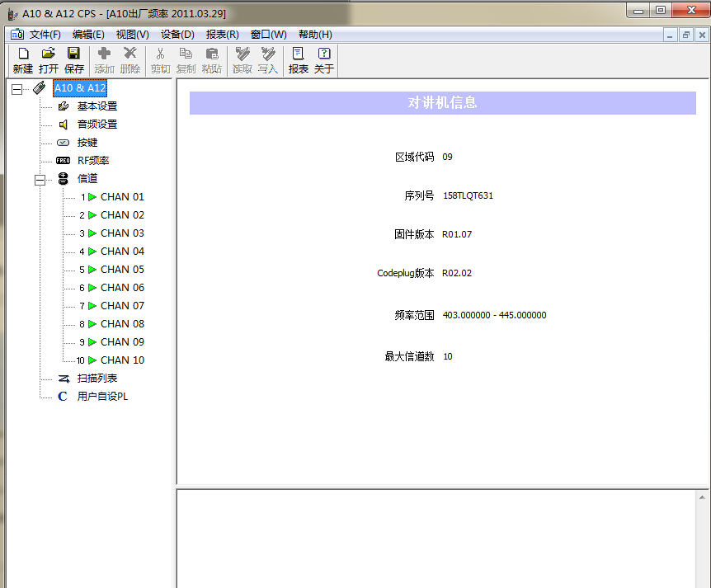
Task: Click the 按键 button settings item
Action: point(87,143)
